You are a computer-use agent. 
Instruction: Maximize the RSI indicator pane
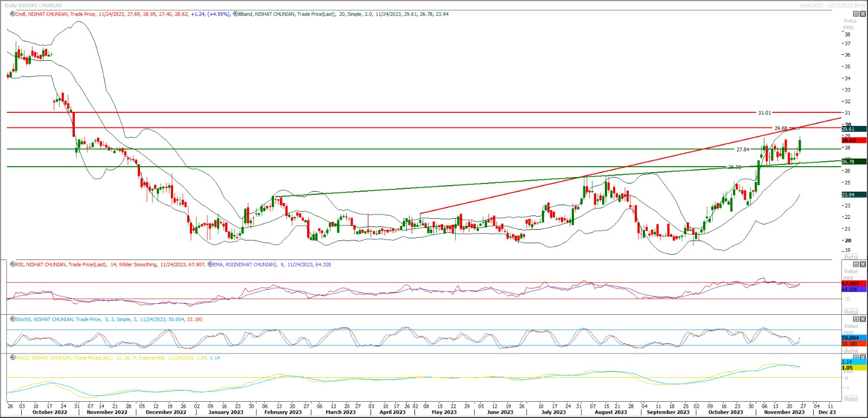click(856, 264)
